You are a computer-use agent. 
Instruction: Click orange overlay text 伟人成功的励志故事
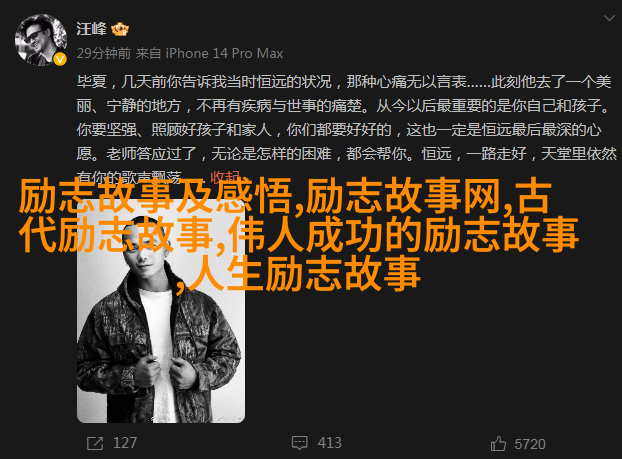(403, 235)
